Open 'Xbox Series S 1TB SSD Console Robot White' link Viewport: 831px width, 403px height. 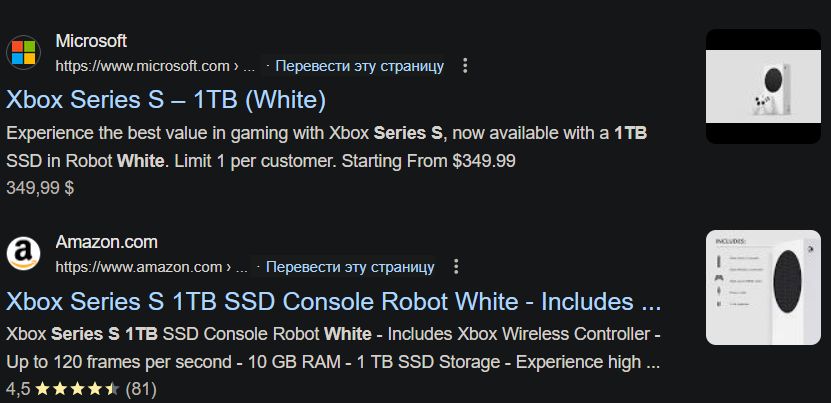point(333,302)
